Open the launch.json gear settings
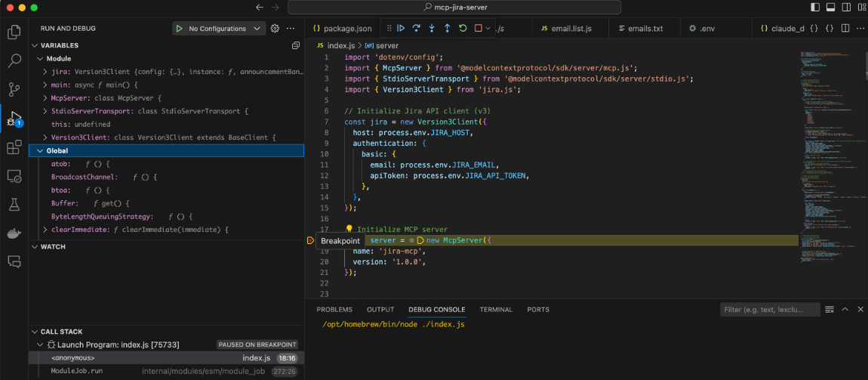The height and width of the screenshot is (380, 868). 275,28
